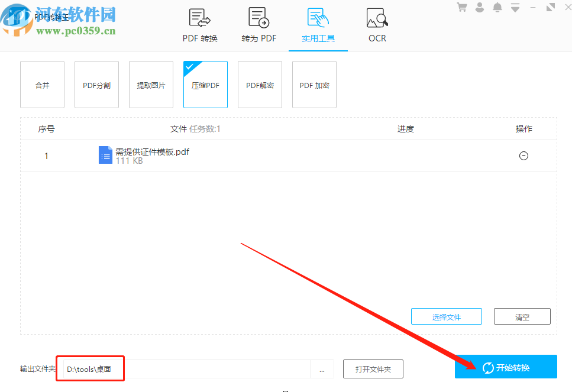Remove the file using the minus icon
Viewport: 572px width, 392px height.
click(x=523, y=155)
